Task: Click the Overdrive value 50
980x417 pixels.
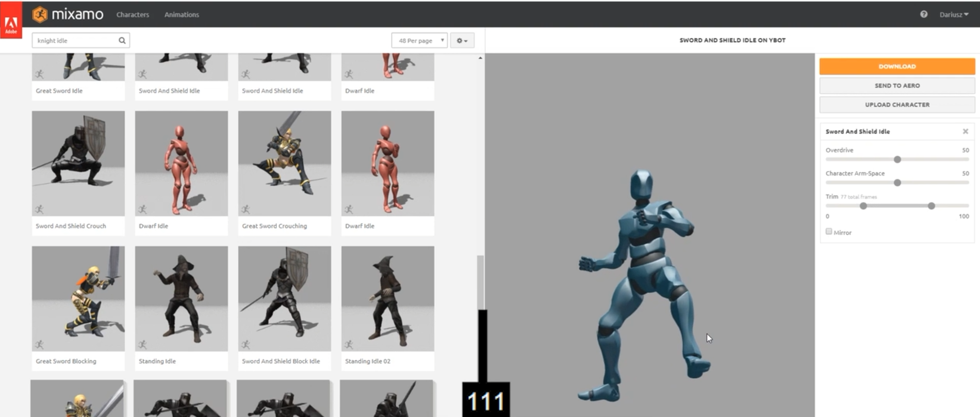Action: click(x=965, y=150)
